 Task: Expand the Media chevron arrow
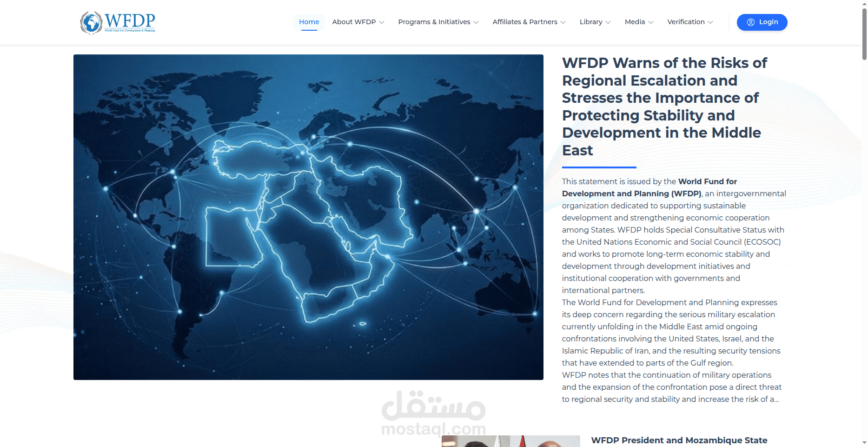point(651,22)
